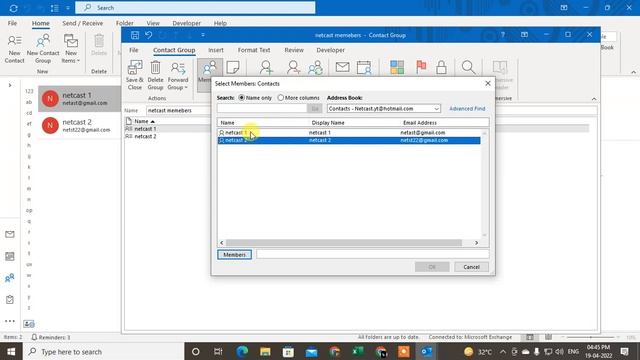
Task: Select the highlighted netcast 2 row in the Select Members list
Action: coord(349,140)
